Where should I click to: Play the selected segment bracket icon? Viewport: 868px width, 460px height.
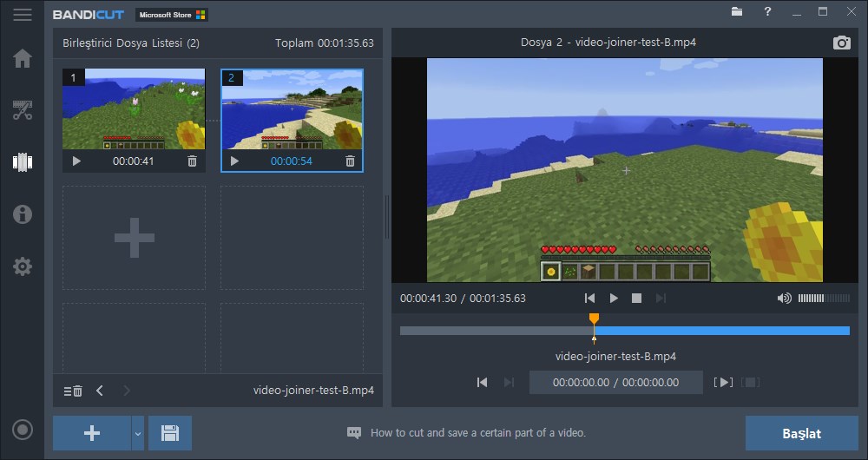point(723,383)
